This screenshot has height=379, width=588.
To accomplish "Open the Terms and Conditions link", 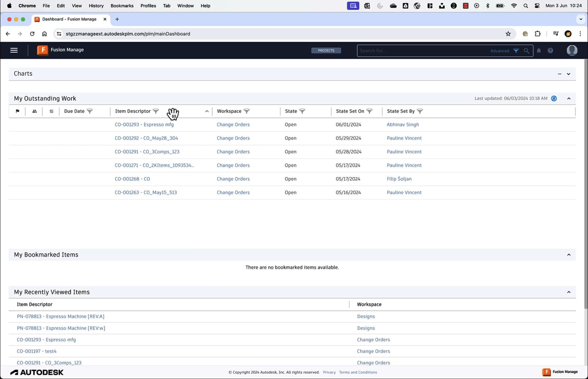I will [x=358, y=372].
